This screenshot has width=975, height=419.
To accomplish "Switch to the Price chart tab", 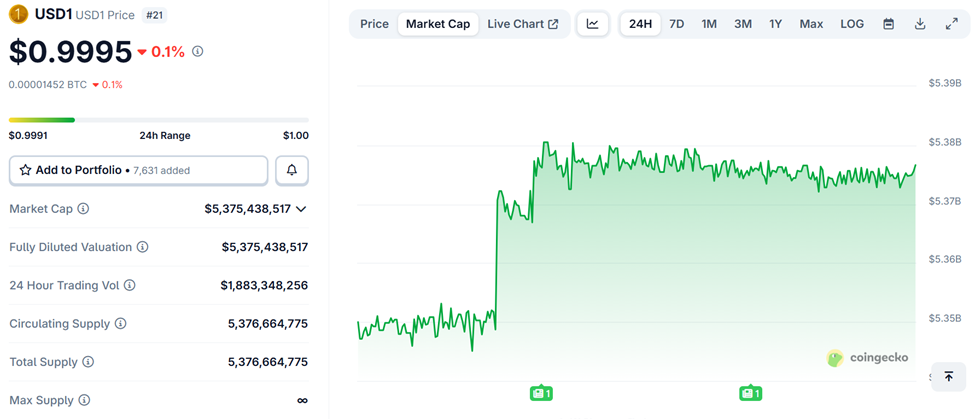I will point(374,24).
